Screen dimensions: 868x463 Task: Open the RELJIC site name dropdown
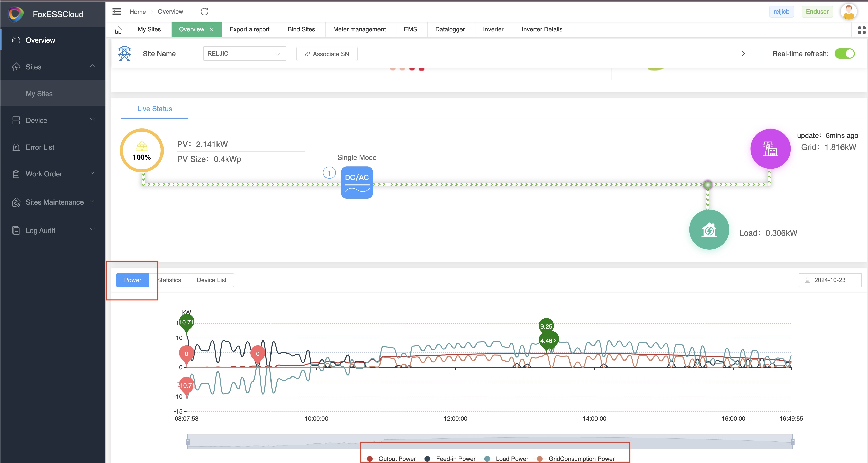click(x=244, y=54)
